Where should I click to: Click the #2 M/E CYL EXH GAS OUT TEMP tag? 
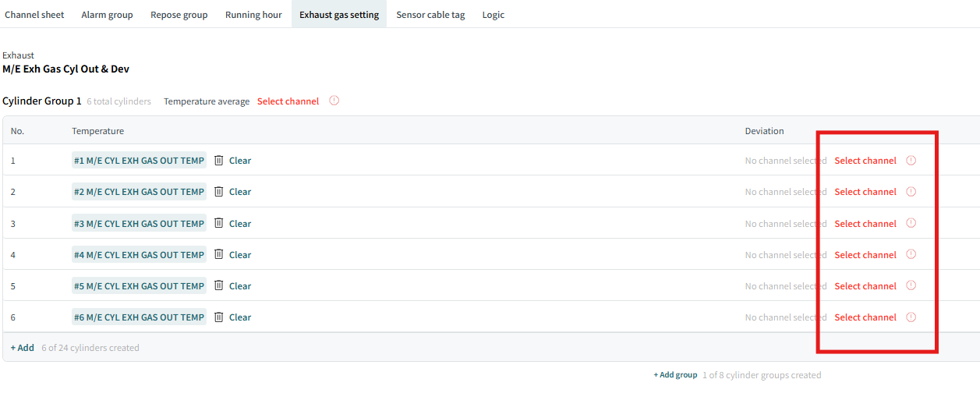click(139, 192)
